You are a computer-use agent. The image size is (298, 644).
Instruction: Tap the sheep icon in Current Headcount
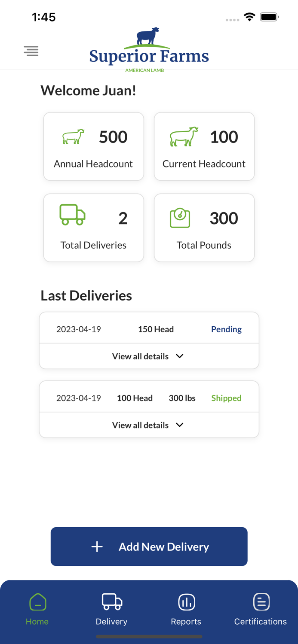[184, 137]
